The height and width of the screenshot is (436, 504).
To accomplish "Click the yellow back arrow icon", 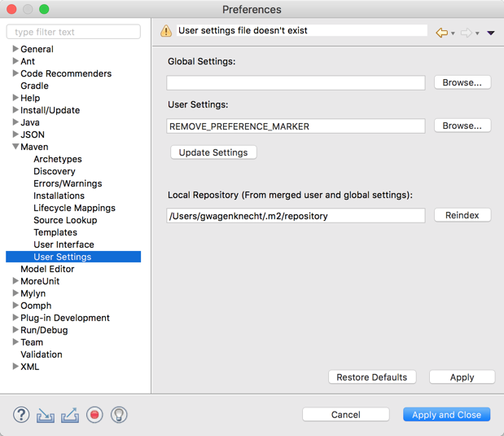I will click(442, 33).
